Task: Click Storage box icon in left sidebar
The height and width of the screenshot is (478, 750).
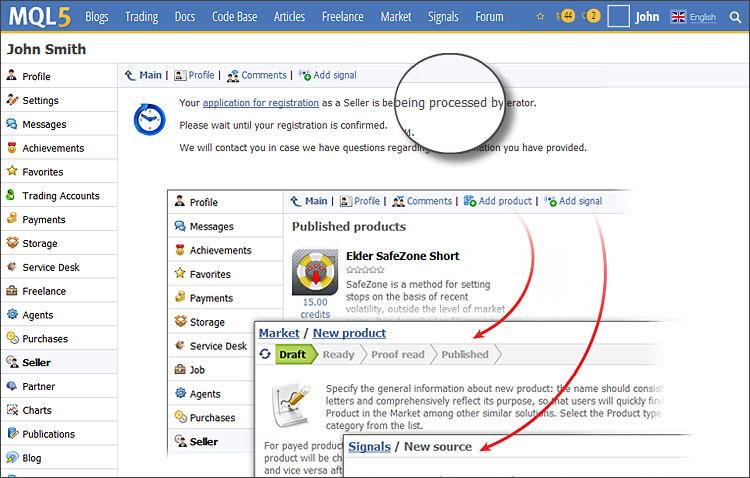Action: click(12, 243)
